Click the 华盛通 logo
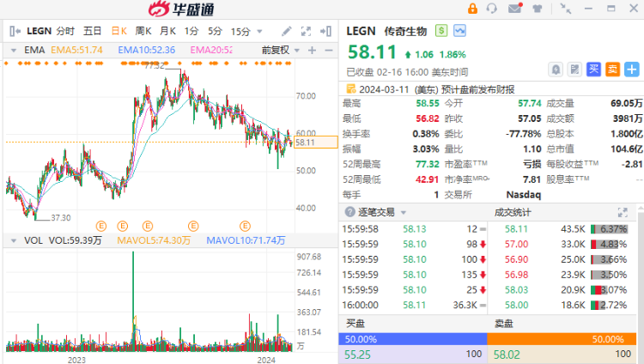This screenshot has height=364, width=644. coord(181,9)
